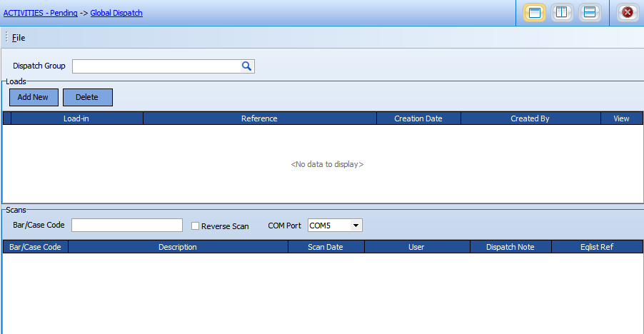Open the File menu

point(19,38)
